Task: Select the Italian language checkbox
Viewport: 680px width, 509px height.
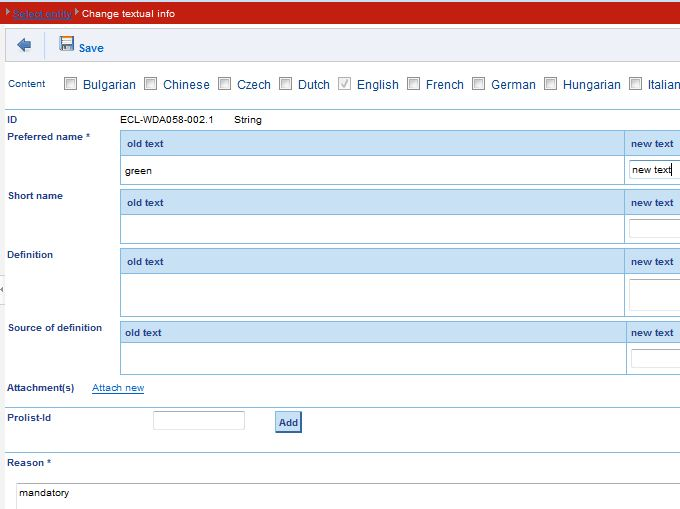Action: click(x=636, y=84)
